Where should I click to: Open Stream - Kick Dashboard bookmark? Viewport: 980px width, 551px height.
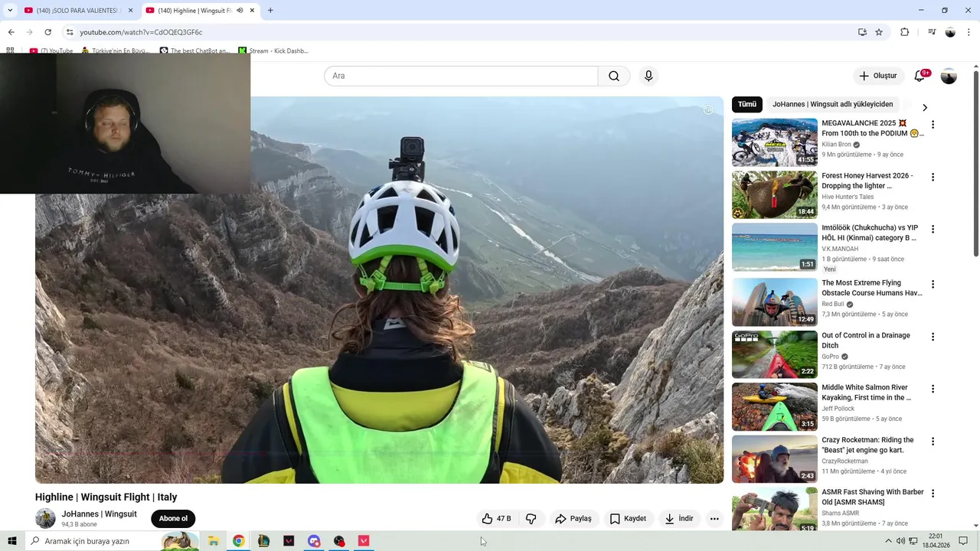[273, 51]
